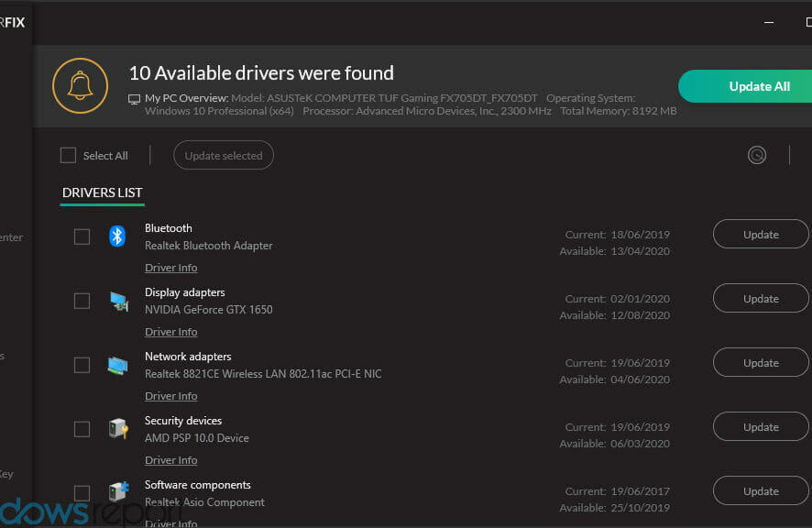Screen dimensions: 812x528
Task: Click the 'Total Memory: 8192 MB' text
Action: 619,111
